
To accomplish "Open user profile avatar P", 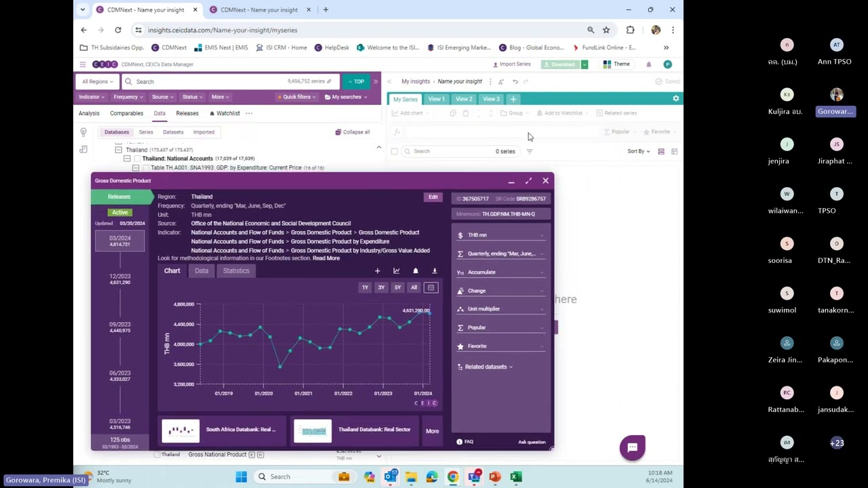I will [667, 64].
